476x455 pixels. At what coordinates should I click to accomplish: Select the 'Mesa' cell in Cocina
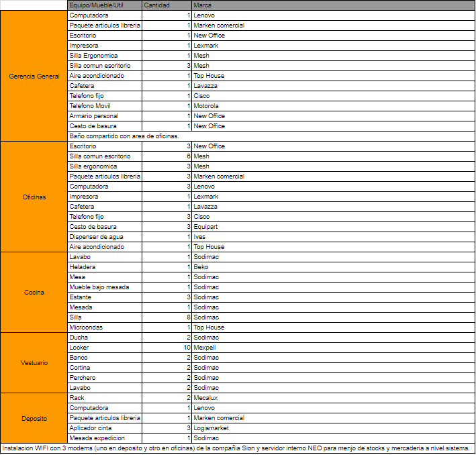click(105, 276)
